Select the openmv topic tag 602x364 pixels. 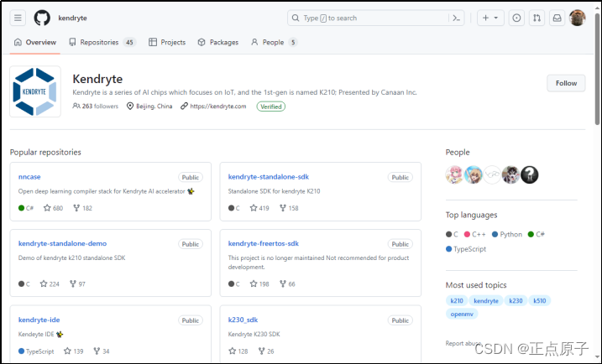pos(462,314)
